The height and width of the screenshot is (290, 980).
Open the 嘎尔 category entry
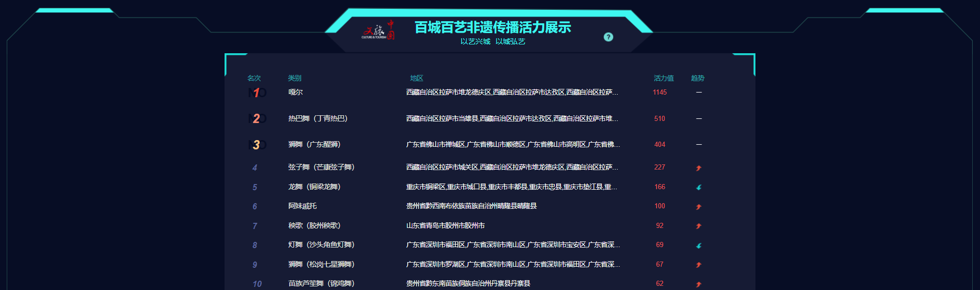point(295,92)
